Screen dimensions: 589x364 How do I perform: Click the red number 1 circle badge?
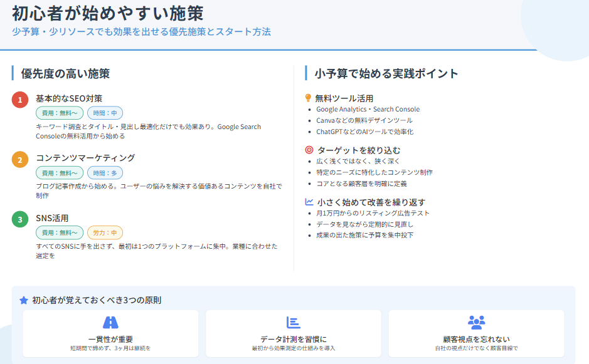point(20,100)
